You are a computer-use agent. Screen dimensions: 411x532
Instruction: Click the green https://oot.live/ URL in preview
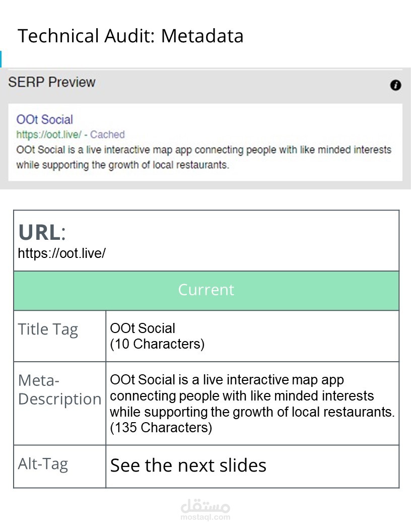tap(49, 135)
